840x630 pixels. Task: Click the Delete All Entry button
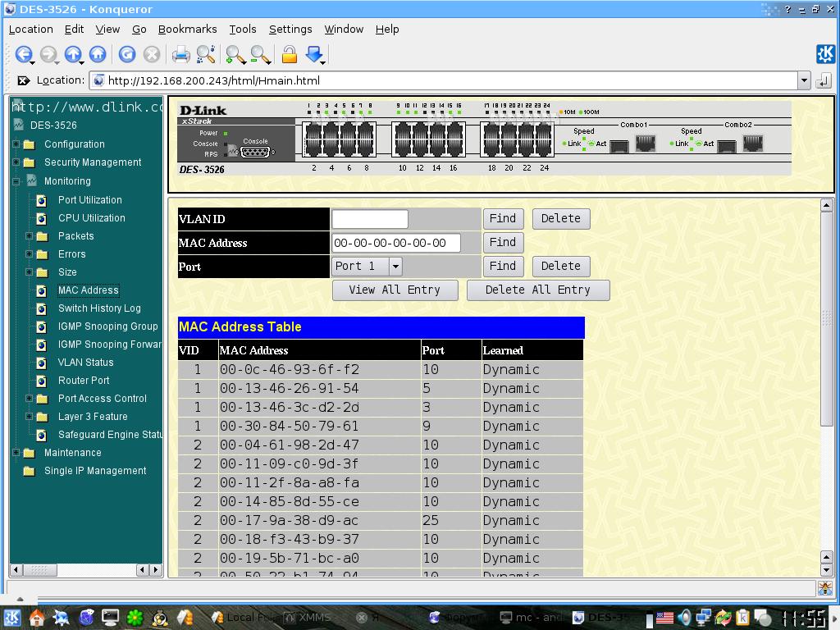point(537,290)
